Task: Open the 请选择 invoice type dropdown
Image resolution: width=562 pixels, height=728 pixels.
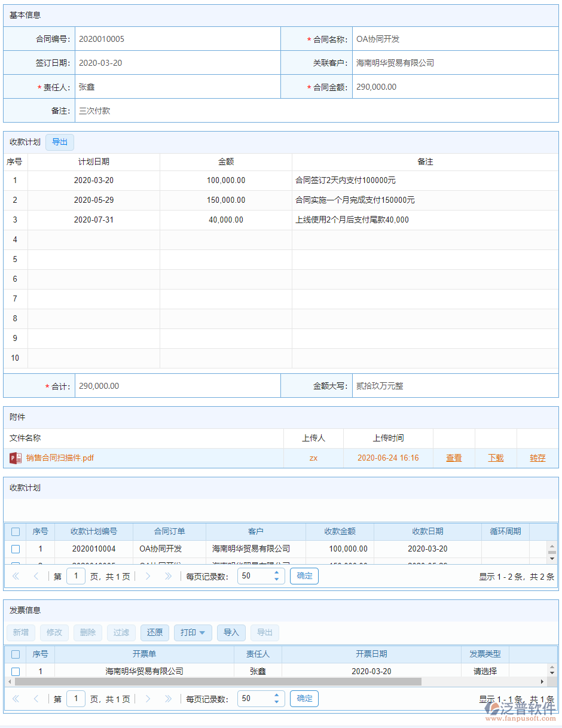Action: click(x=484, y=671)
